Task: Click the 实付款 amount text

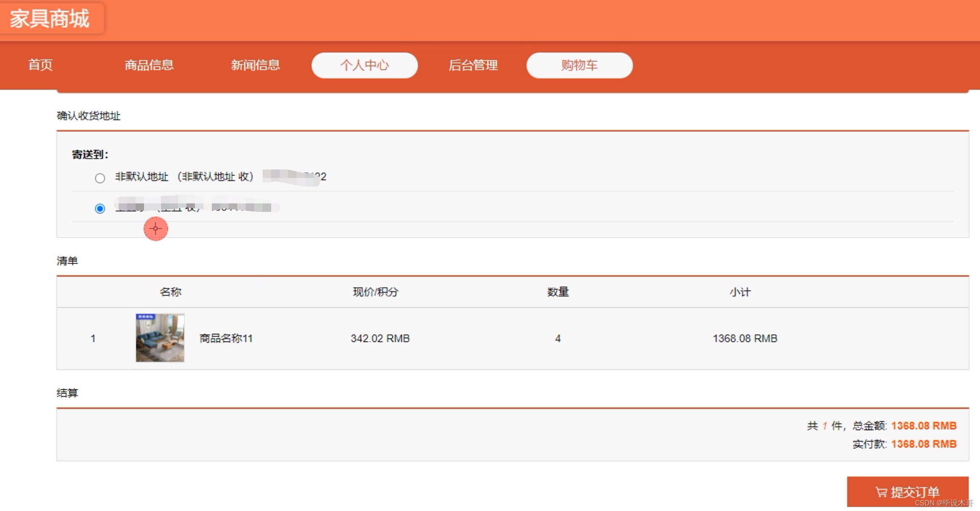Action: point(923,444)
